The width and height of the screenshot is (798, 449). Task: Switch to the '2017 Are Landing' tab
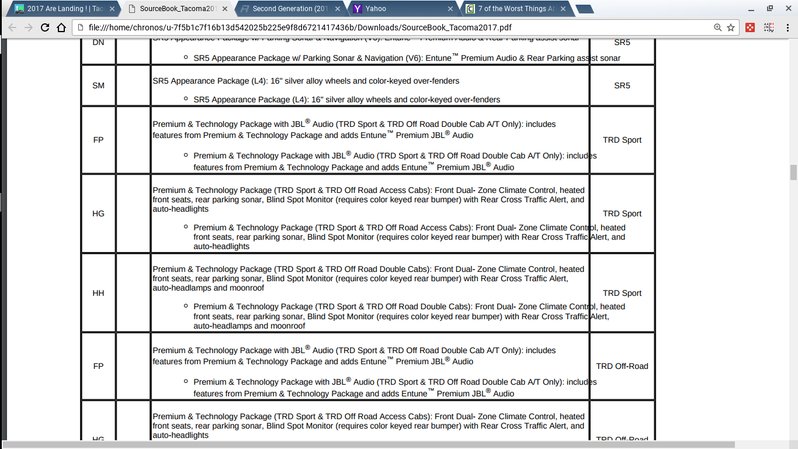click(64, 9)
